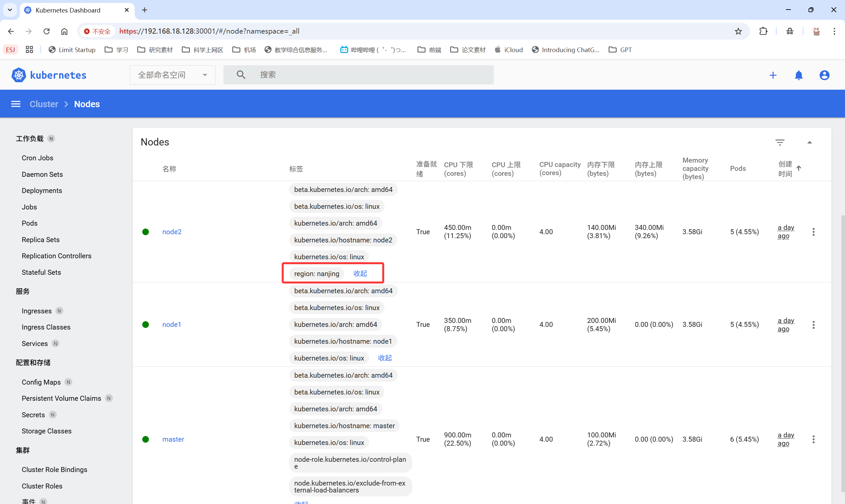
Task: Bookmark this page with the star icon
Action: [738, 31]
